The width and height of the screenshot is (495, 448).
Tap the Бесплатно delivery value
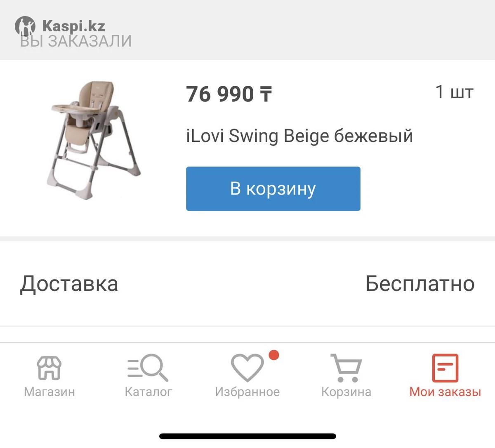(420, 284)
